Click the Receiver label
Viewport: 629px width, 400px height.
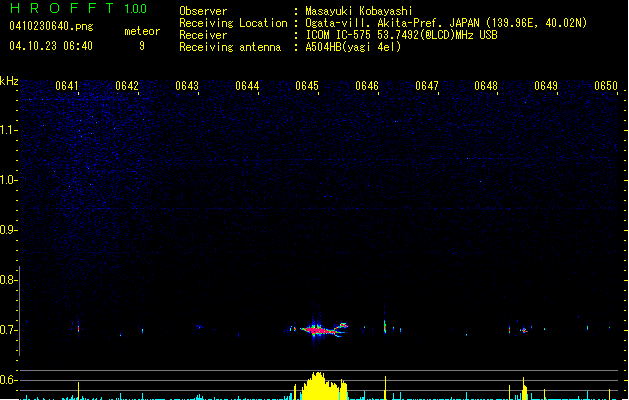pos(203,35)
